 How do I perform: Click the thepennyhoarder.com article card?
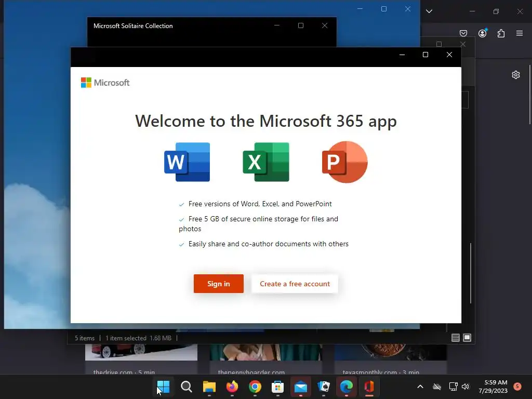pos(265,359)
